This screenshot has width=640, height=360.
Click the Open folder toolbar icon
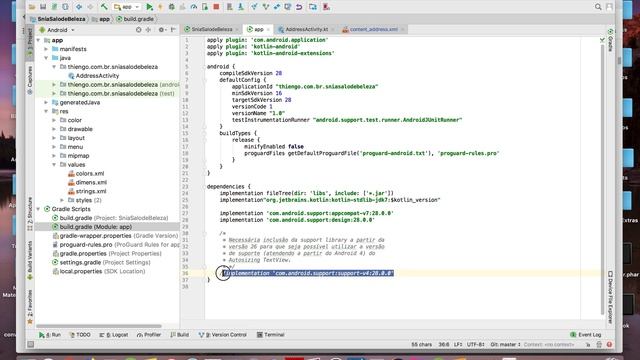[32, 7]
